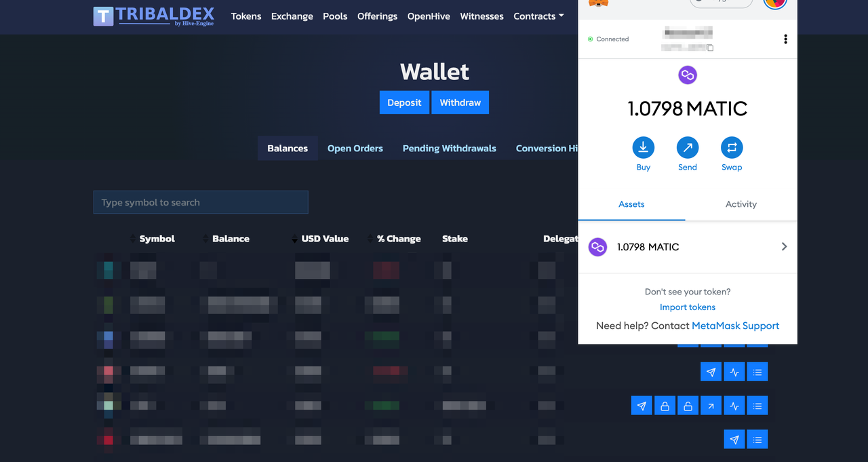Click list icon in the three-button row
This screenshot has height=462, width=868.
[x=757, y=372]
